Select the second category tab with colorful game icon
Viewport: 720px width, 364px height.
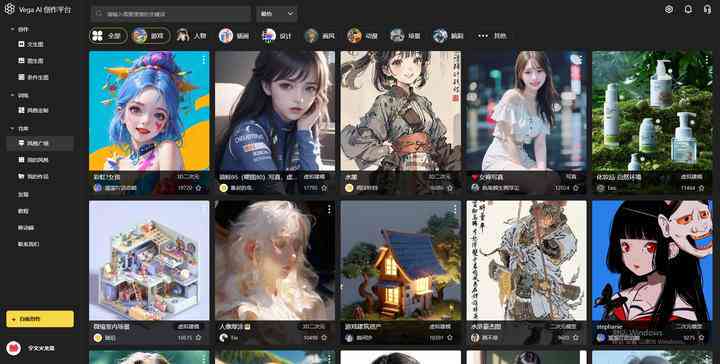pos(151,36)
